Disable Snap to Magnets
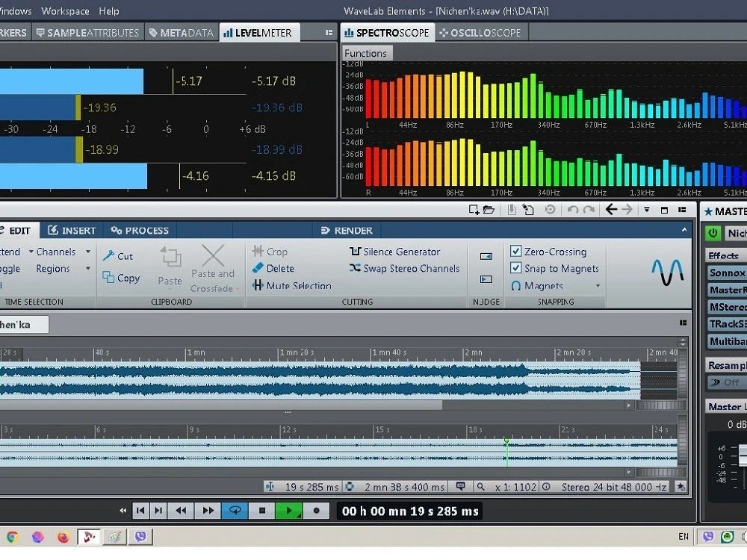 click(x=515, y=268)
